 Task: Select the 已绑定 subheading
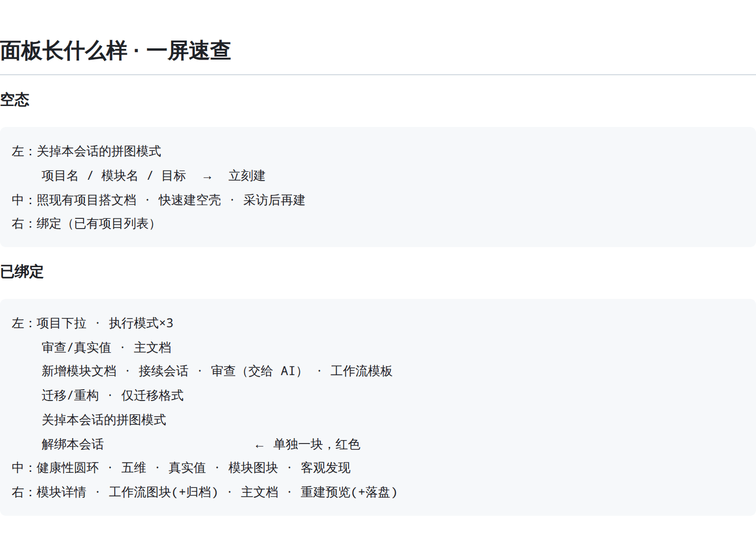(21, 272)
